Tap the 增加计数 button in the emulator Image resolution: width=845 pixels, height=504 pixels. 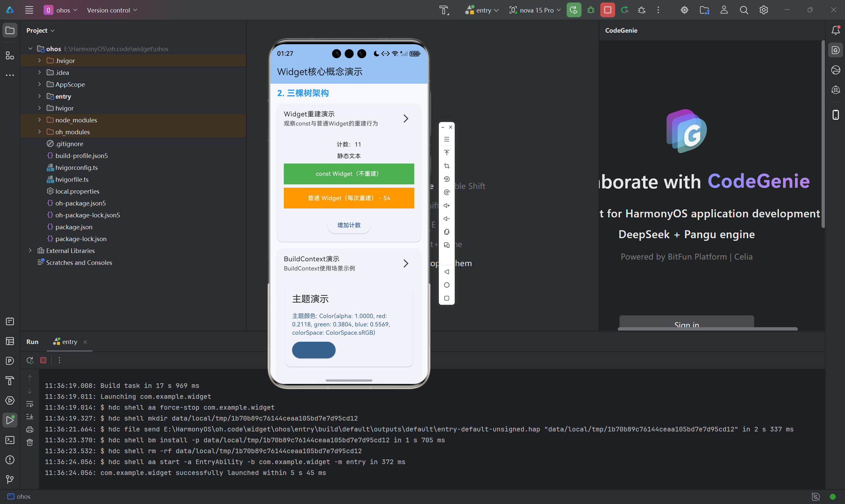349,225
